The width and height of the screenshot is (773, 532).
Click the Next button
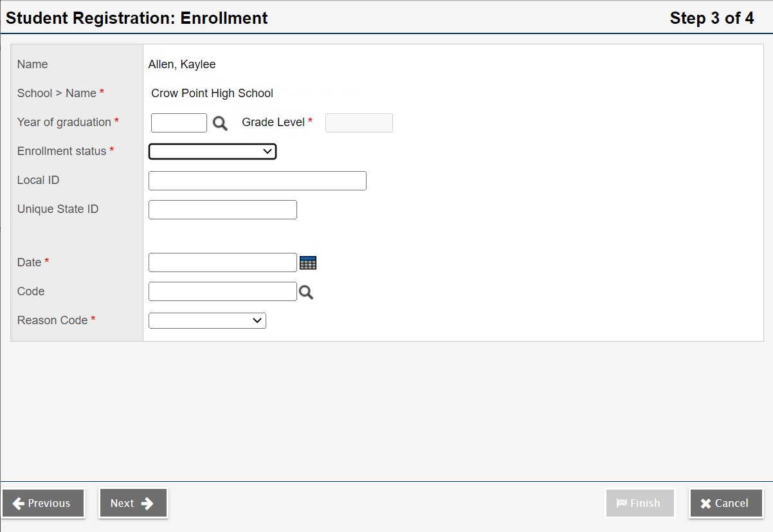(x=133, y=504)
